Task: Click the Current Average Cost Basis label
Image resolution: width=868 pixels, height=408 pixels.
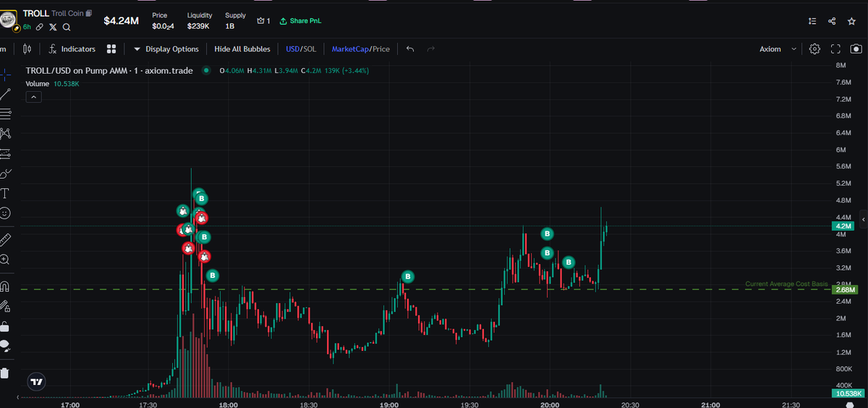Action: pyautogui.click(x=786, y=284)
